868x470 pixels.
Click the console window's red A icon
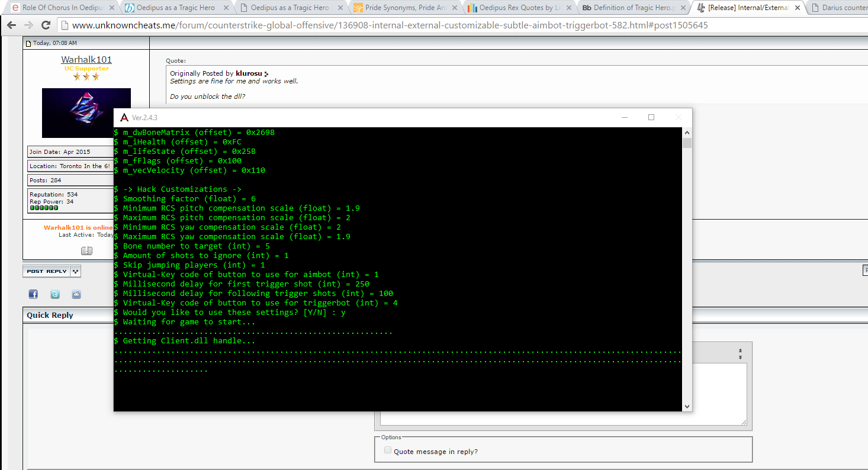click(x=124, y=117)
